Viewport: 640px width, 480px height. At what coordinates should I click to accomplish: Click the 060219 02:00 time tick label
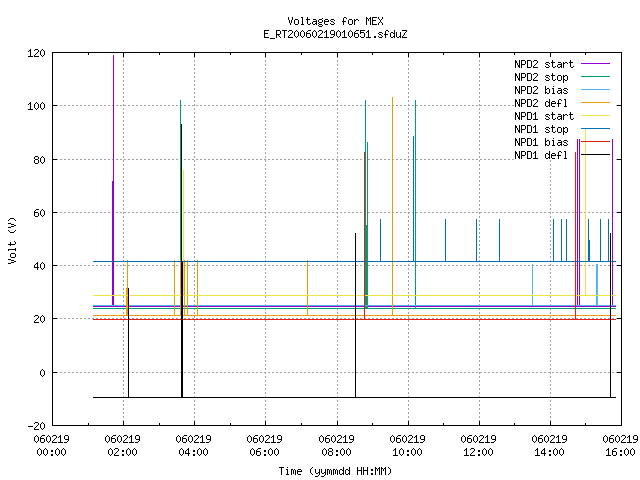click(x=122, y=446)
